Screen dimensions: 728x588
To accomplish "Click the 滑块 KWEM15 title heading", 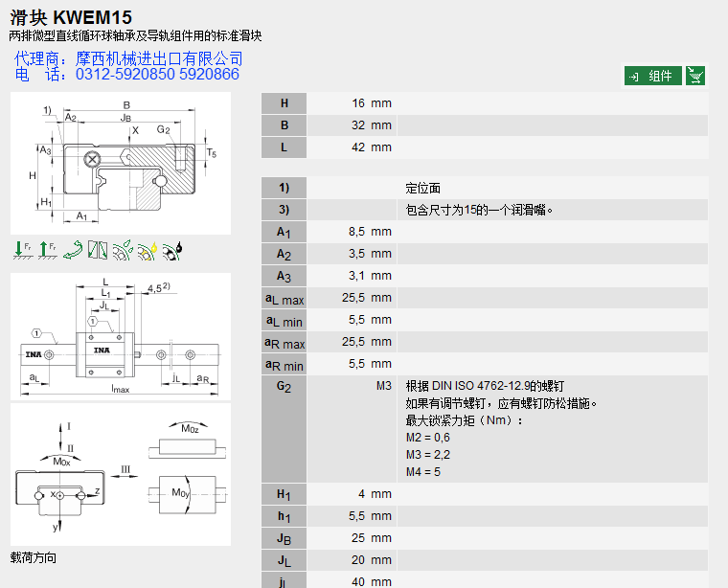I will (71, 17).
